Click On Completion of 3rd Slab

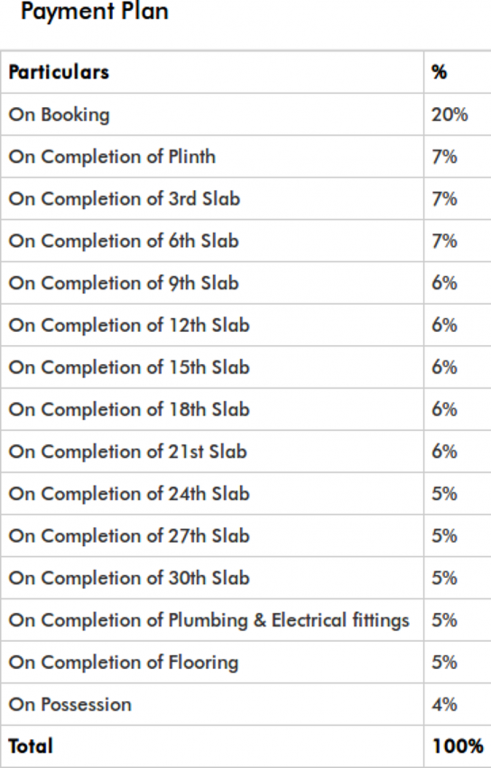124,199
